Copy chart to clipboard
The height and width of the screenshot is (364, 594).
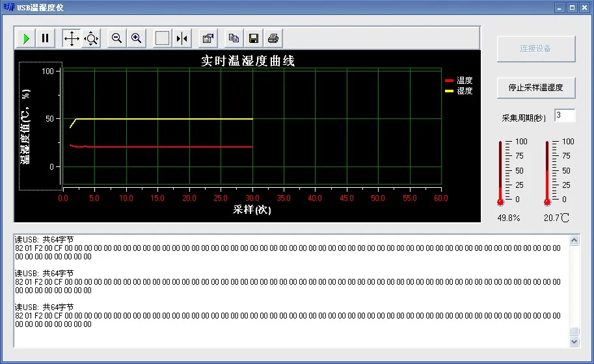pyautogui.click(x=234, y=38)
